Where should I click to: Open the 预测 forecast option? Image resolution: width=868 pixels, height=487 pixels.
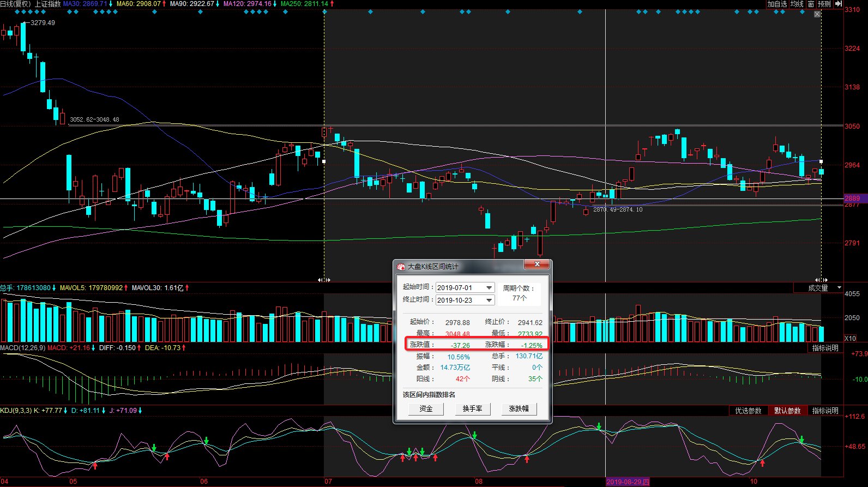pos(824,4)
